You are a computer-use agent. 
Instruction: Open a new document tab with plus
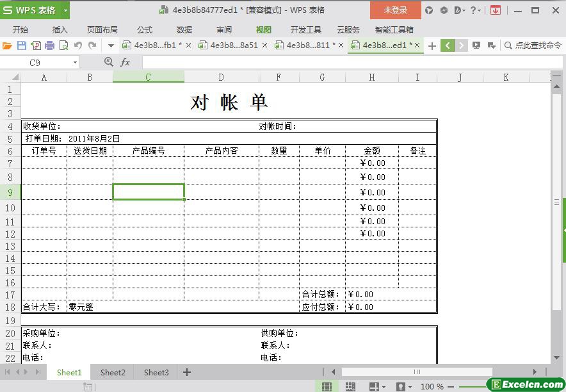click(x=432, y=45)
